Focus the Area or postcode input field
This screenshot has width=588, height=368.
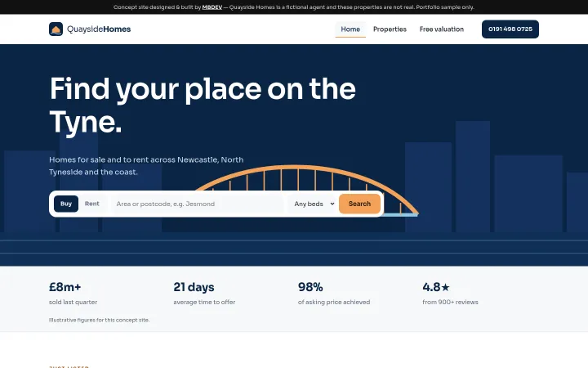coord(198,204)
